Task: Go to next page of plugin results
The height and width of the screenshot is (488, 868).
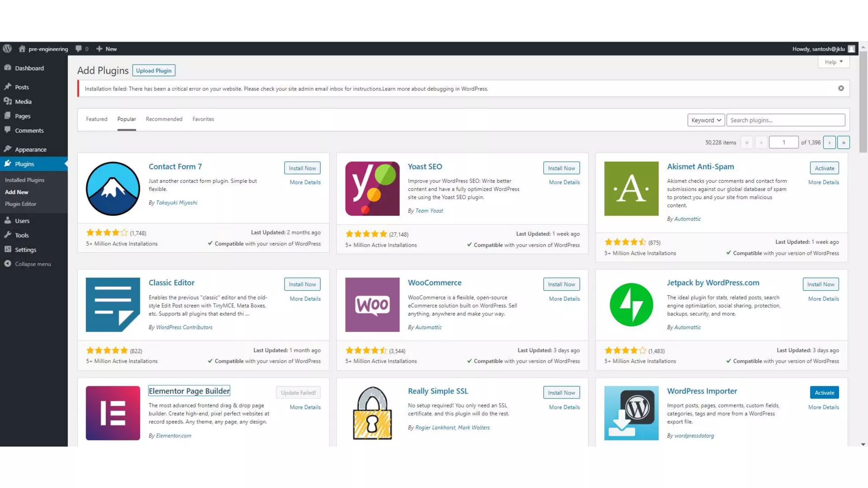Action: tap(829, 143)
